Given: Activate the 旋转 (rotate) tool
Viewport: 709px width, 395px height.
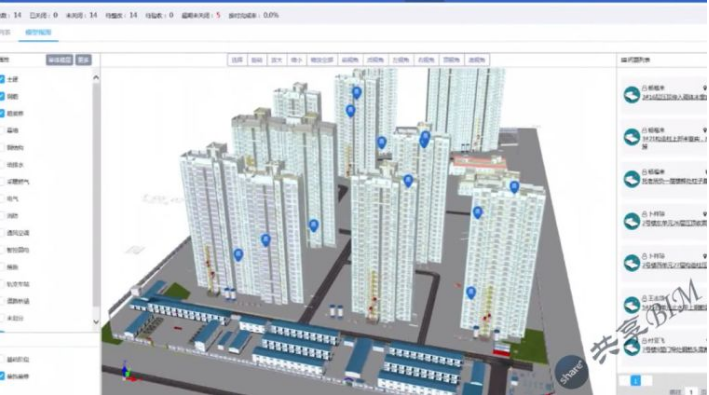Looking at the screenshot, I should (257, 60).
